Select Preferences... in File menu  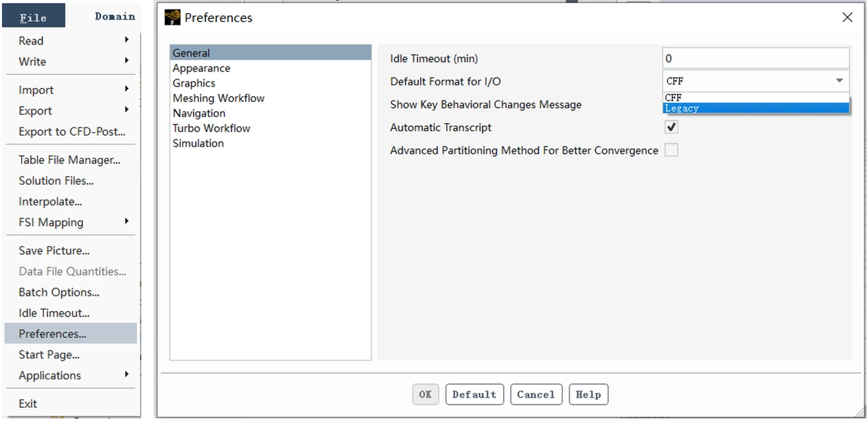click(52, 334)
